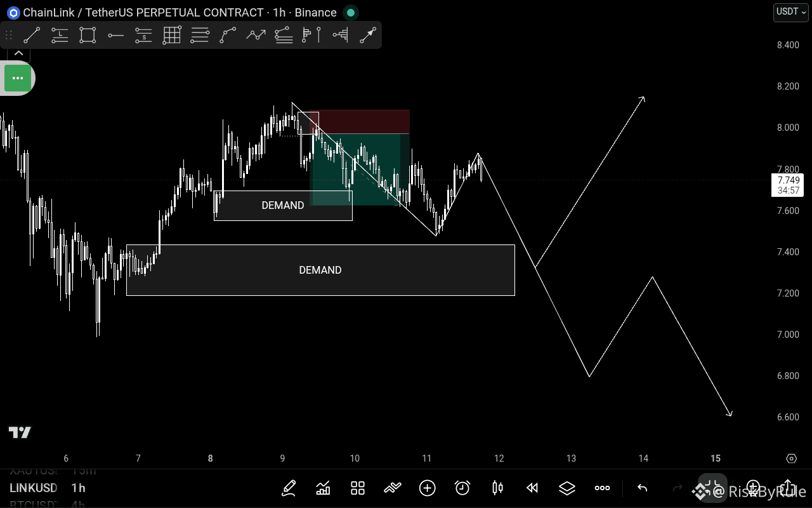The width and height of the screenshot is (812, 508).
Task: Select the Trend Line drawing tool
Action: [x=32, y=35]
